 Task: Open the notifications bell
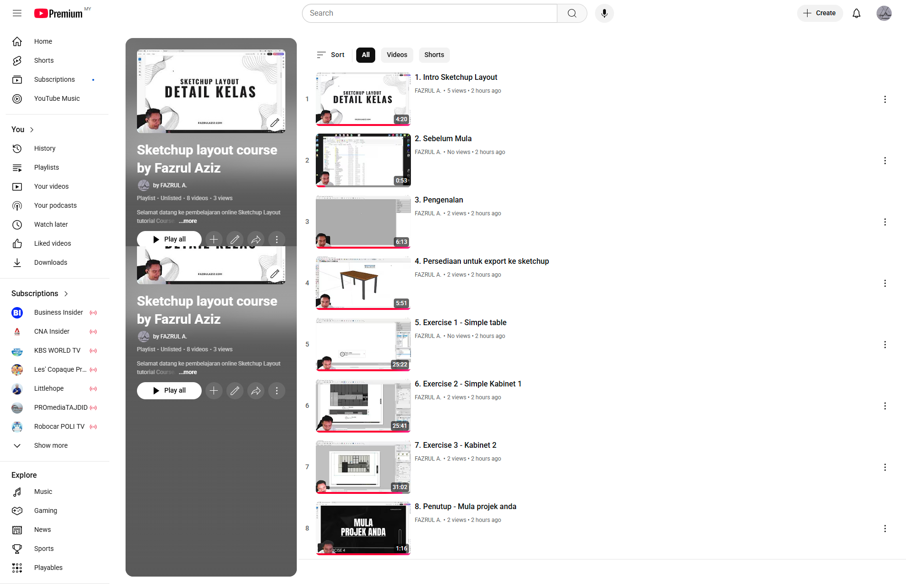(856, 13)
